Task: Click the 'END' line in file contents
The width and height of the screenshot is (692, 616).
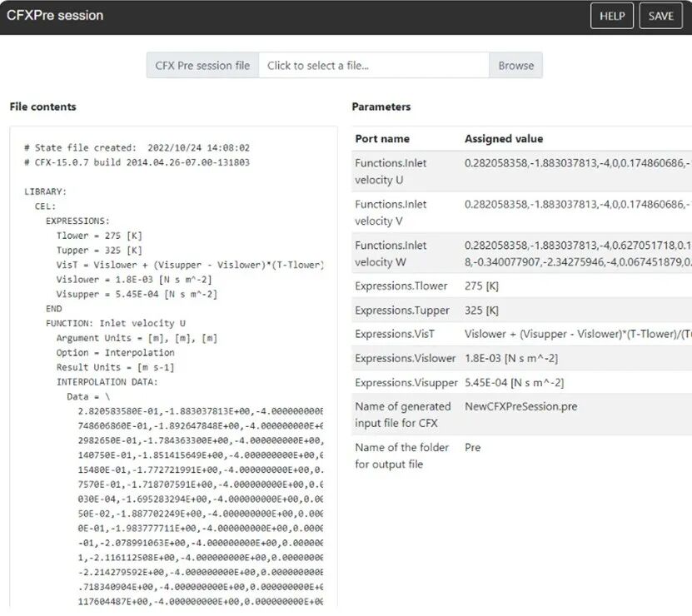Action: click(54, 309)
